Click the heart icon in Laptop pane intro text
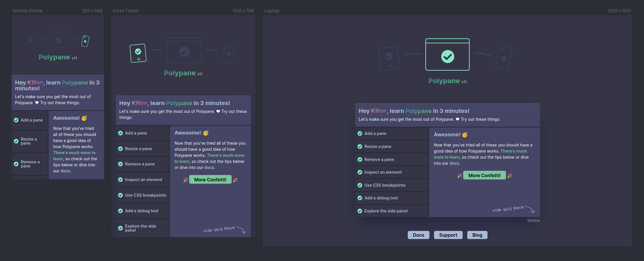 click(x=457, y=119)
